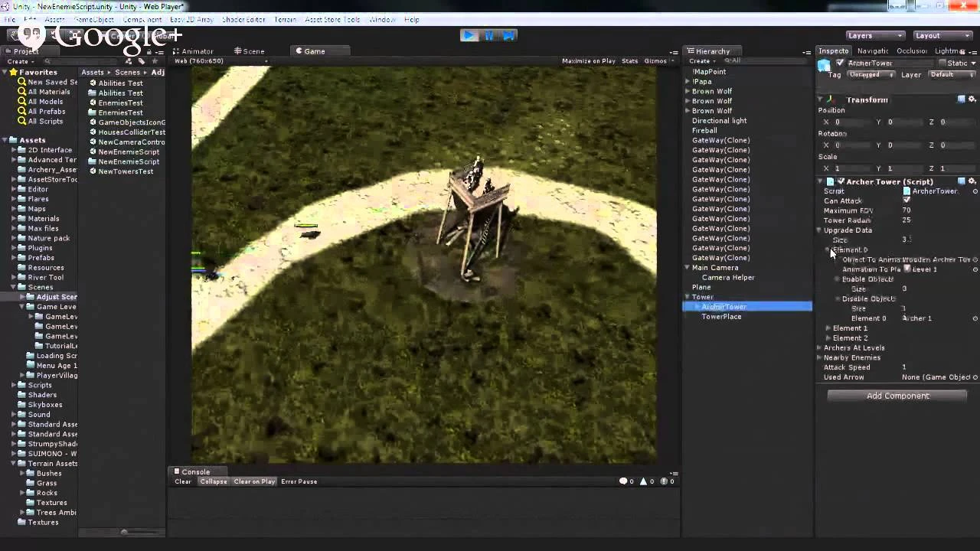Screen dimensions: 980x551
Task: Open the Archer Tower script help icon
Action: click(962, 181)
